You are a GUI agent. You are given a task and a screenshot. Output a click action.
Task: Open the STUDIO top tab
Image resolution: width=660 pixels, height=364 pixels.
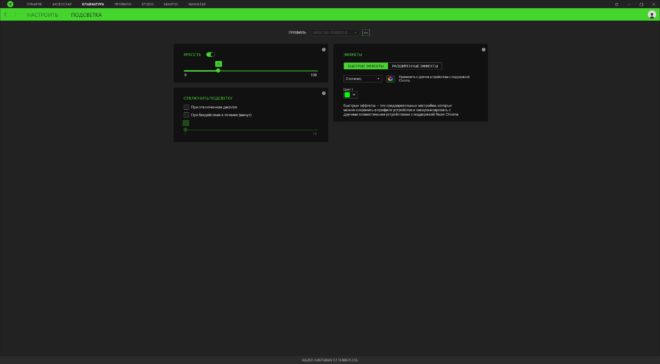pos(147,4)
